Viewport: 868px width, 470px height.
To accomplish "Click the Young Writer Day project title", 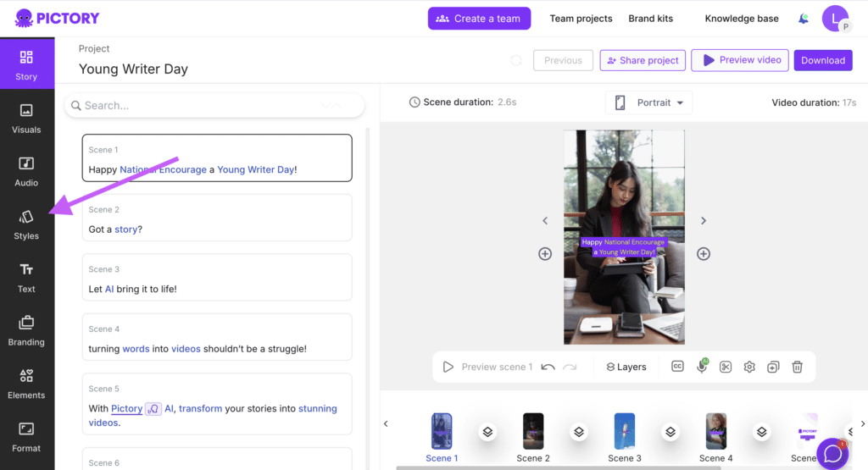I will (133, 69).
